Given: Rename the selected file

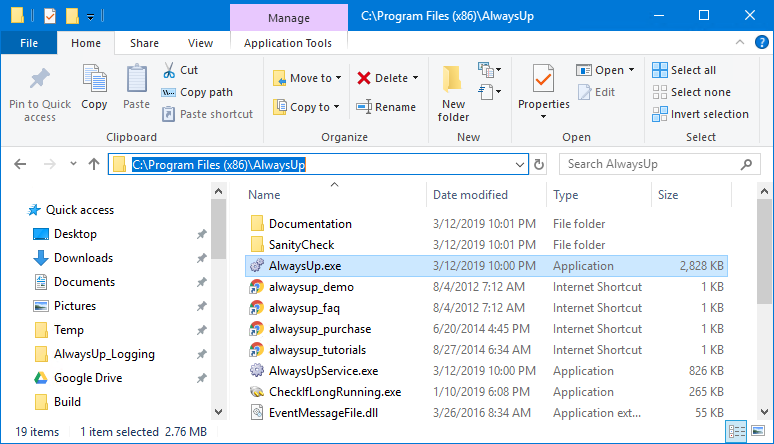Looking at the screenshot, I should click(386, 107).
